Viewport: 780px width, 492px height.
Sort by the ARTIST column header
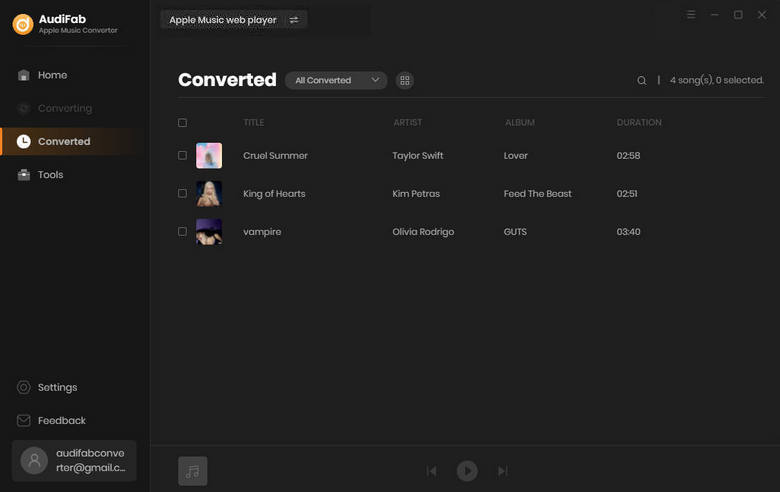(x=407, y=122)
